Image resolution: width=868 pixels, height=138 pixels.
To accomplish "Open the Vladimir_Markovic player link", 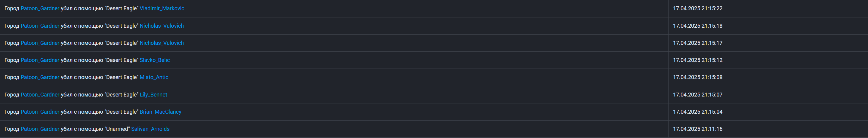I will coord(162,8).
